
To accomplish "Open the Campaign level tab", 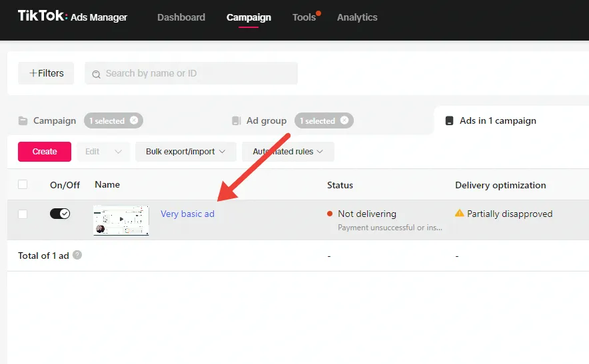I will click(x=55, y=121).
